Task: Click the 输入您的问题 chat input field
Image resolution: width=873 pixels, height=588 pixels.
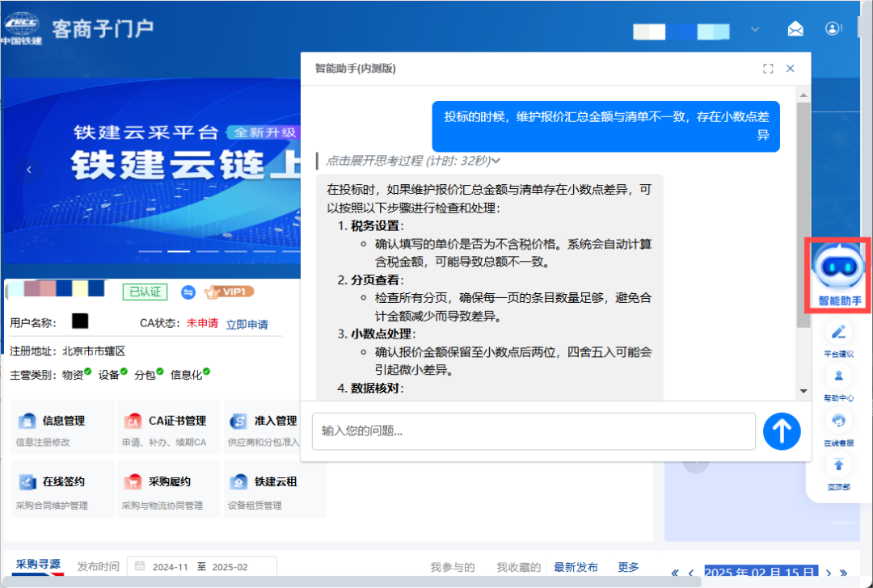Action: (x=533, y=431)
